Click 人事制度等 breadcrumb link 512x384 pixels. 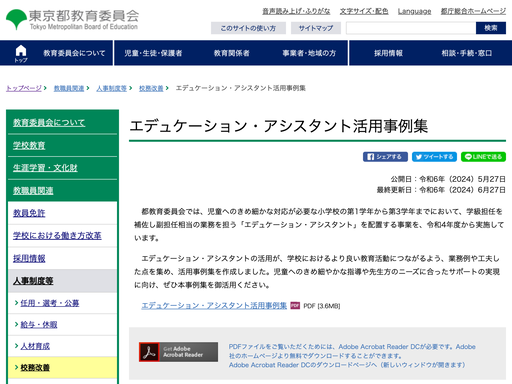click(x=112, y=88)
